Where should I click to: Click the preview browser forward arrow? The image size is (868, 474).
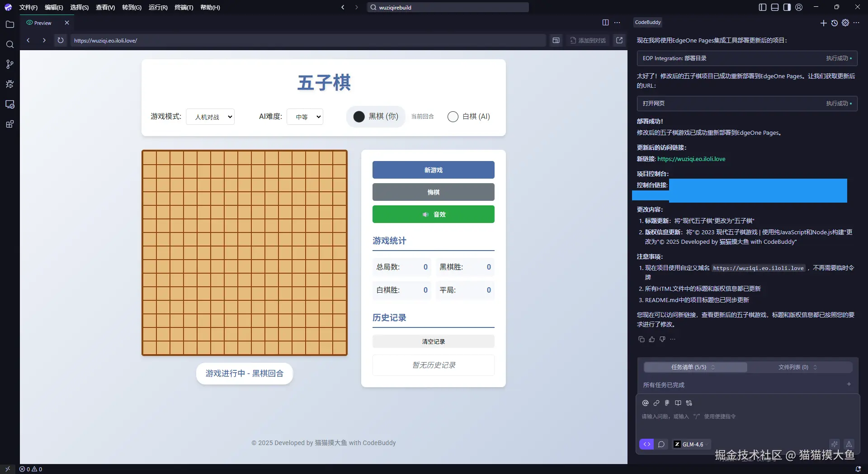coord(44,40)
